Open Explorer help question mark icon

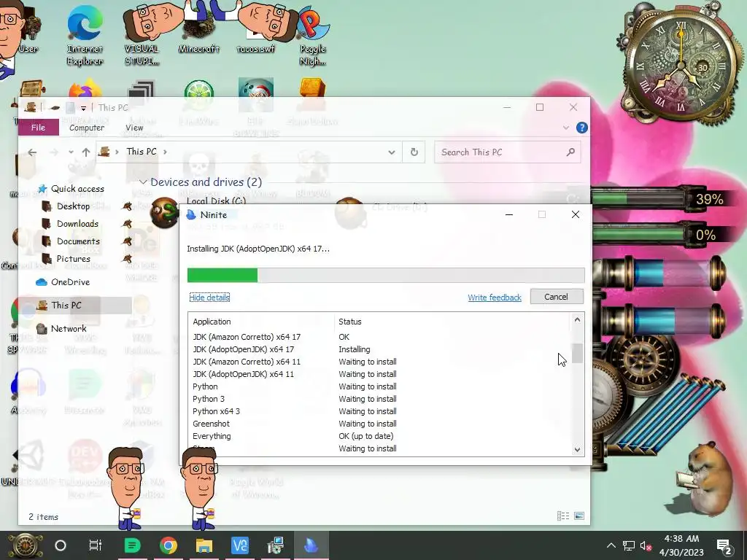[x=581, y=128]
